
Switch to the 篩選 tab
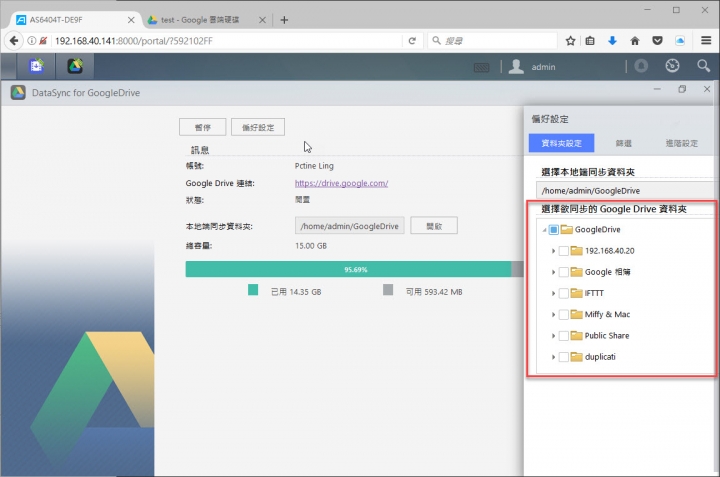pos(624,143)
